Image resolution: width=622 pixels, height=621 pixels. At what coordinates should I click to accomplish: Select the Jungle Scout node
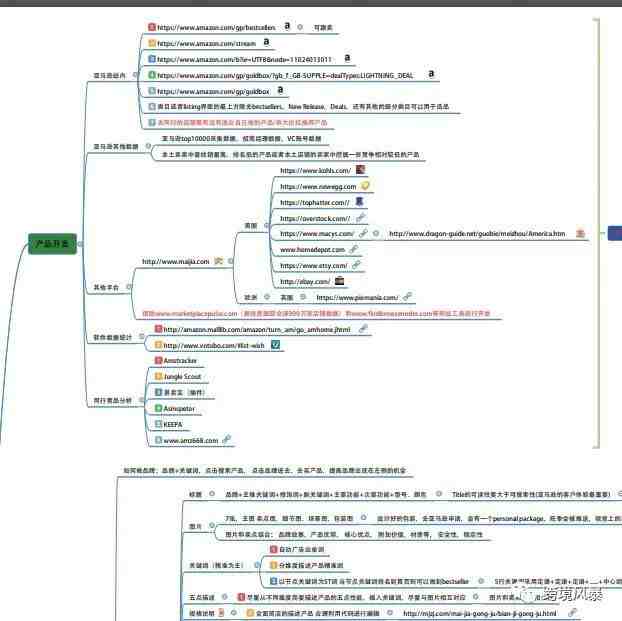182,377
